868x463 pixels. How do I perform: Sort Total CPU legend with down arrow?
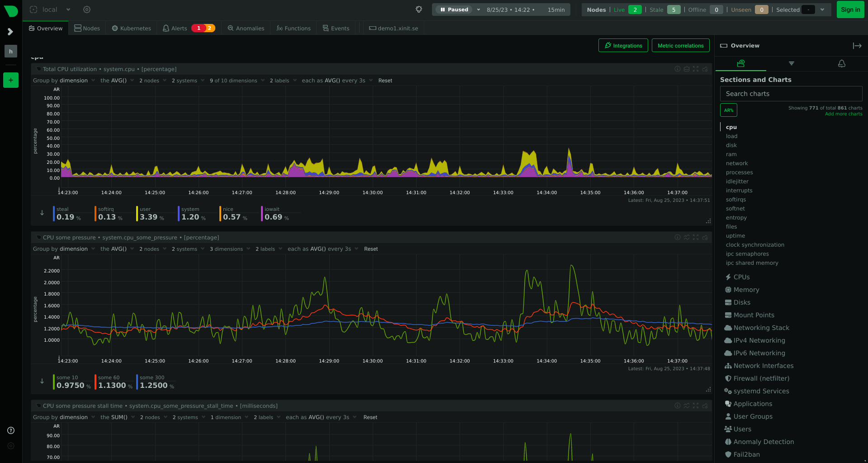42,213
